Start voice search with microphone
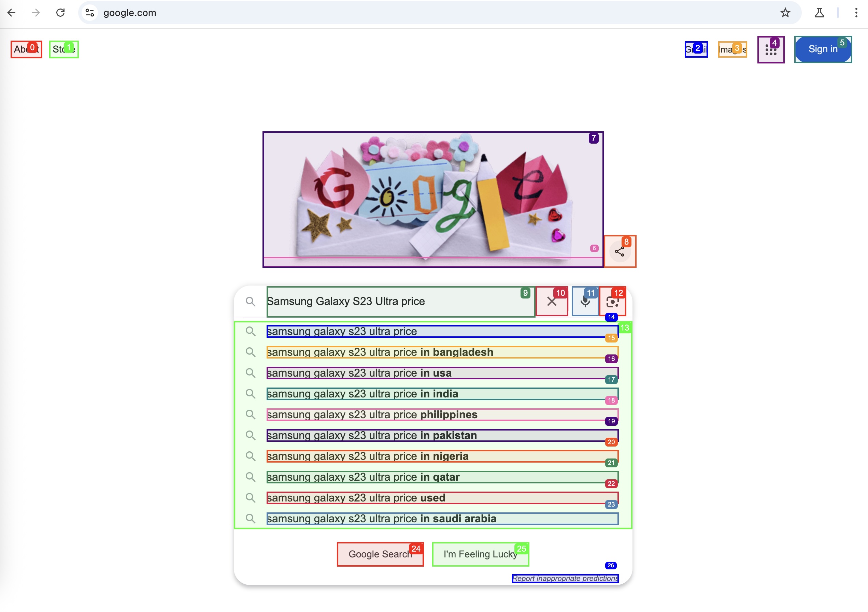Screen dimensions: 868x612 coord(585,302)
